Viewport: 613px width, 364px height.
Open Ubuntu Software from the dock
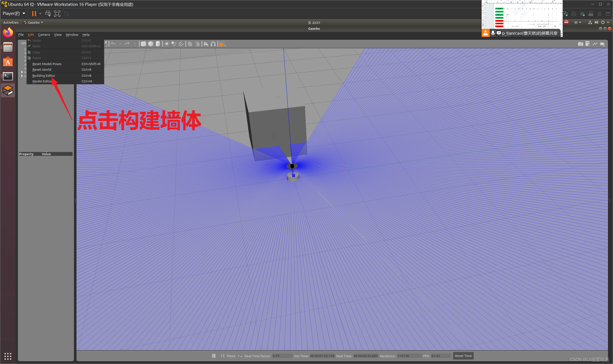pos(8,61)
